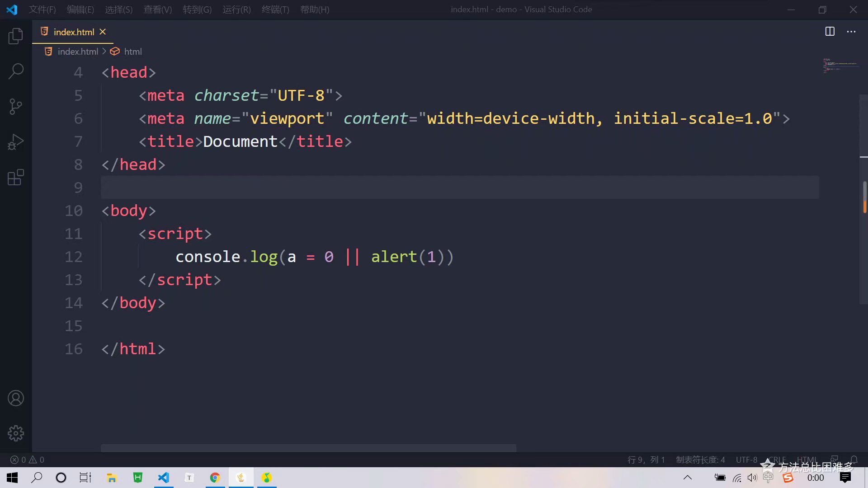
Task: Click the UTF-8 encoding status item
Action: (746, 460)
